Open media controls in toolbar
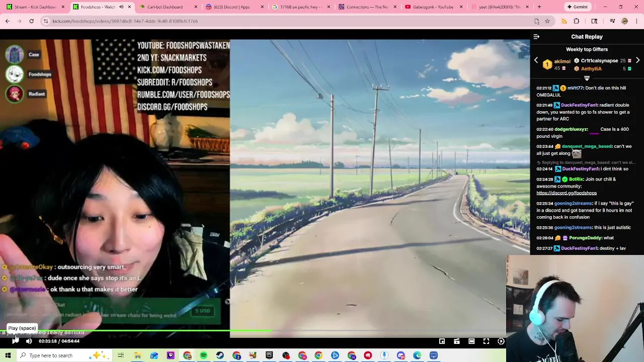644x362 pixels. coord(612,21)
